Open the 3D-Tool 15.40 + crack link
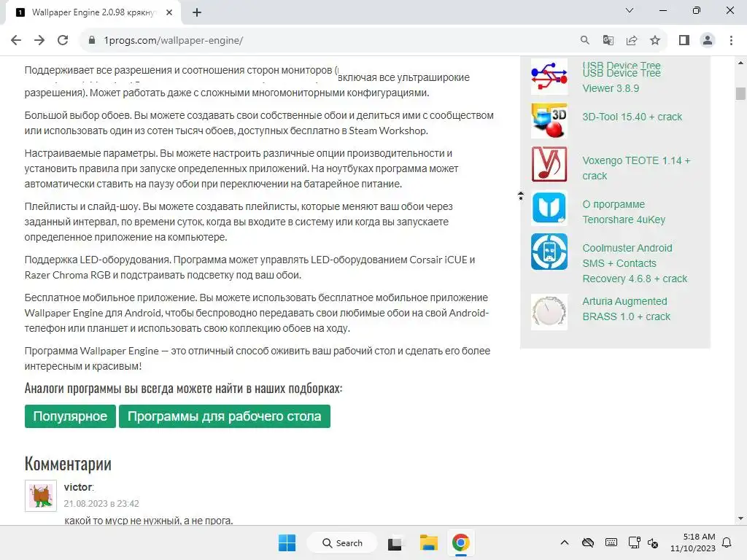Viewport: 747px width, 560px height. click(632, 117)
